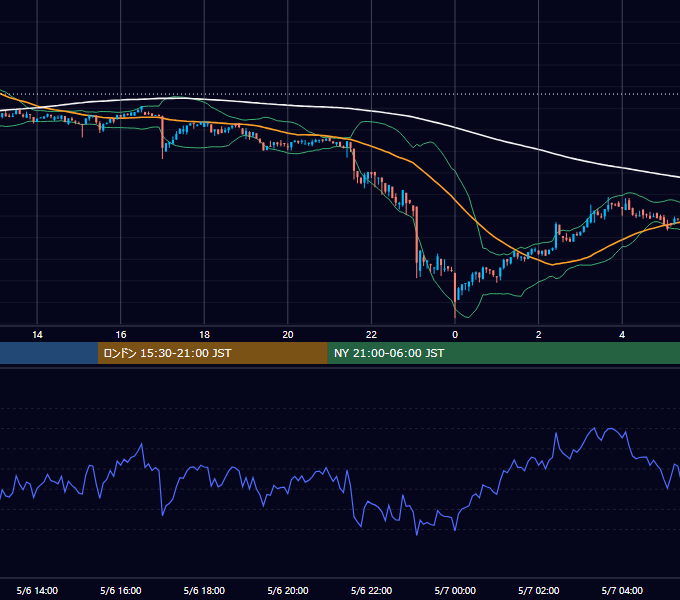Screen dimensions: 680x600
Task: Click the ロンドン 15:30-21:00 JST session band
Action: pos(212,353)
